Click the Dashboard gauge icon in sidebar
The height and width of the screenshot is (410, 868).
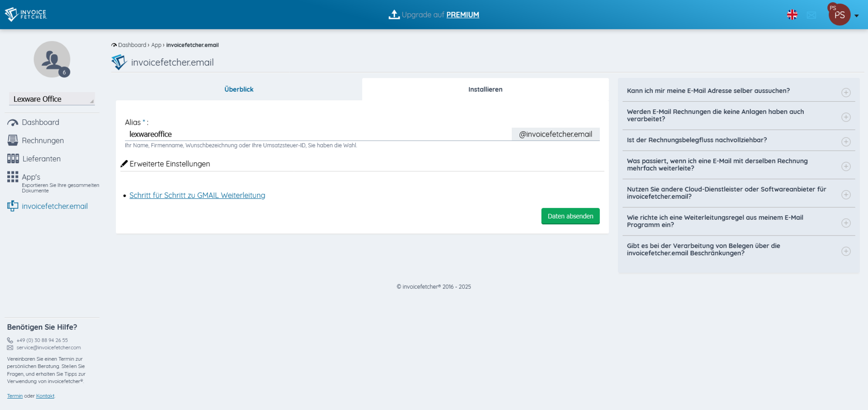tap(13, 123)
